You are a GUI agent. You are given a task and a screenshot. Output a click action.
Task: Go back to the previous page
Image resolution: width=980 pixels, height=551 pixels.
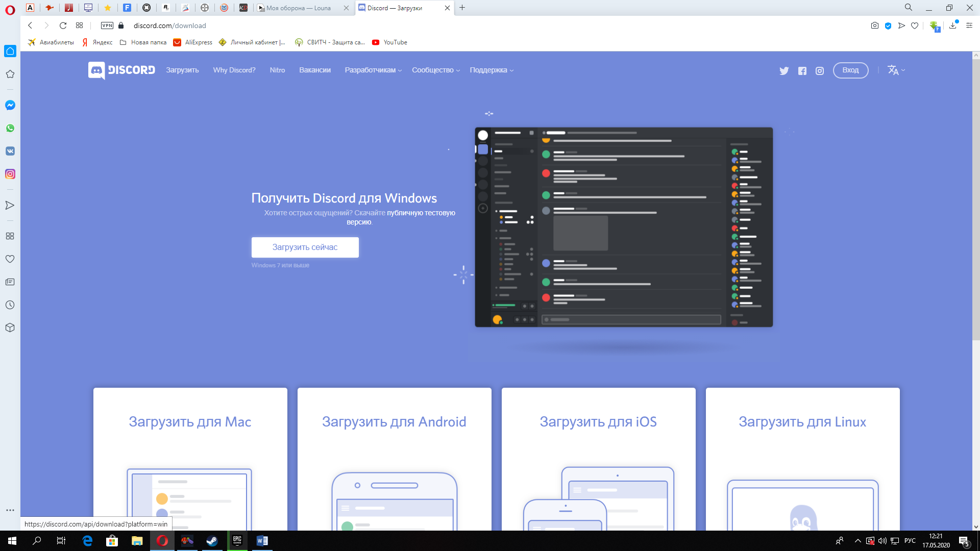30,26
